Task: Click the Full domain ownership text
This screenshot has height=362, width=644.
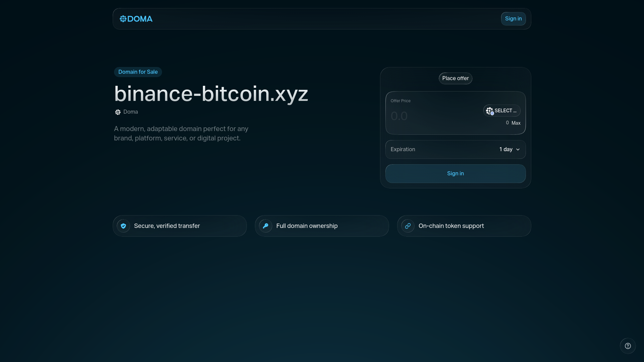Action: point(307,226)
